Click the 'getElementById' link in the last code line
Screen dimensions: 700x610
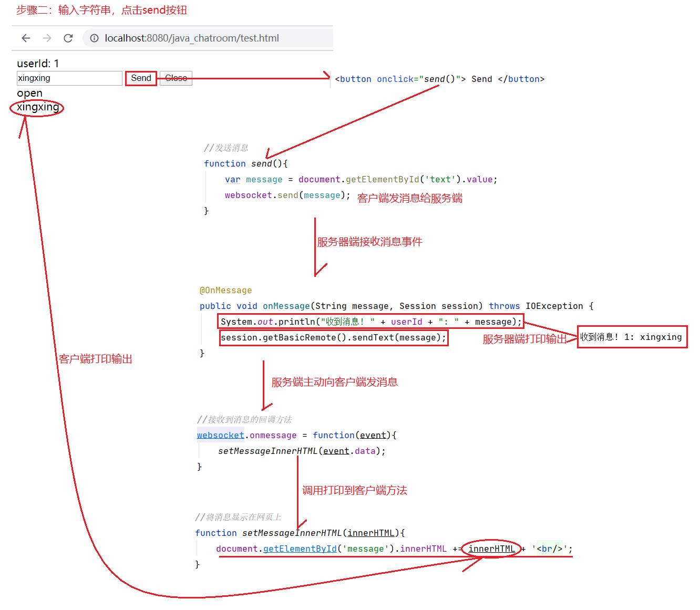point(300,549)
